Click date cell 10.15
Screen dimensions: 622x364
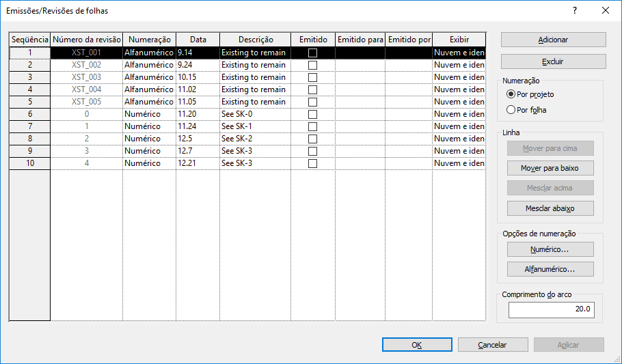click(198, 77)
